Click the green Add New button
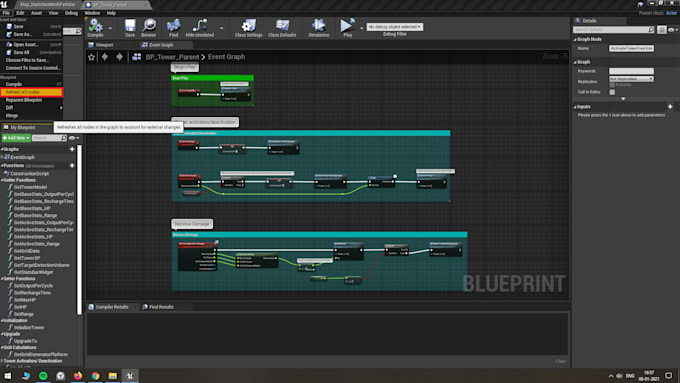680x383 pixels. pos(16,138)
